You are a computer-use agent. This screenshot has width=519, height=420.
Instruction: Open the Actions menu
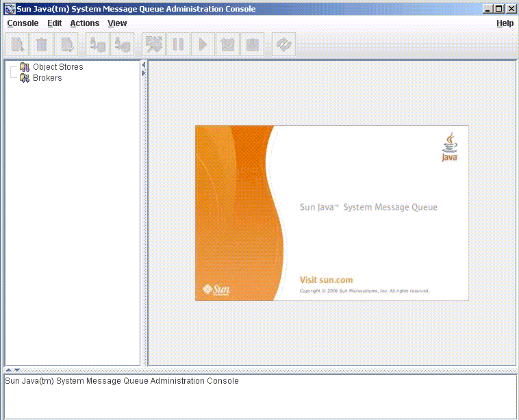pos(85,23)
